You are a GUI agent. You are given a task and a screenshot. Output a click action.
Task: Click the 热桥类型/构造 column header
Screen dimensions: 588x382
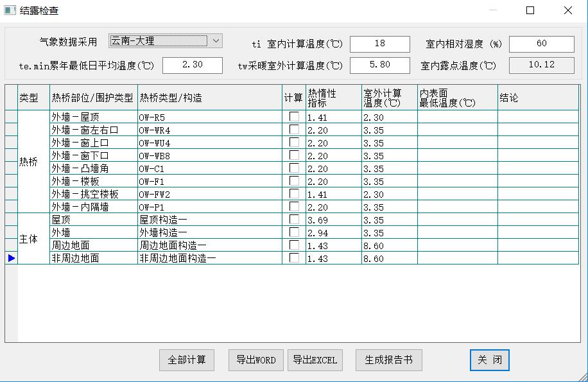(x=209, y=98)
